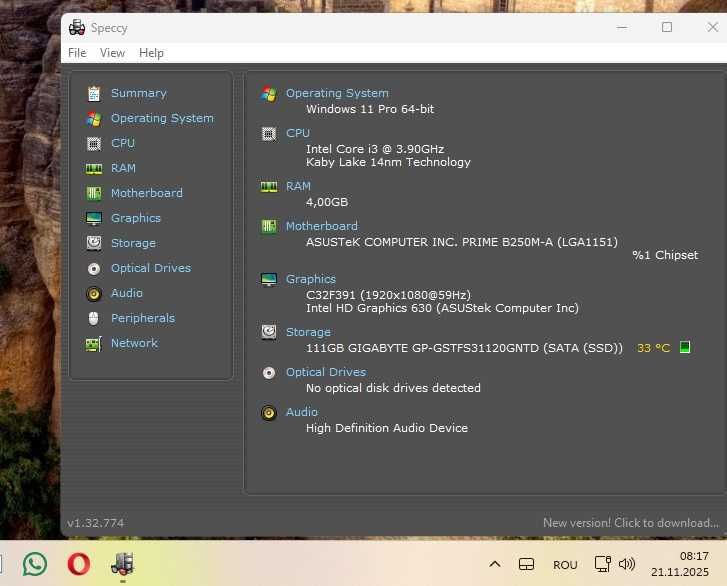Click the Graphics icon in summary panel
This screenshot has width=727, height=586.
pyautogui.click(x=269, y=280)
